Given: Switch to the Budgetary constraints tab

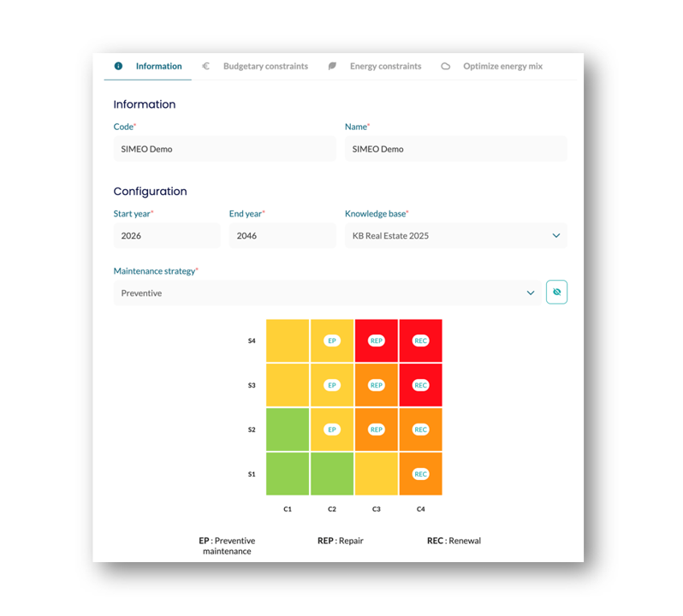Looking at the screenshot, I should [265, 66].
